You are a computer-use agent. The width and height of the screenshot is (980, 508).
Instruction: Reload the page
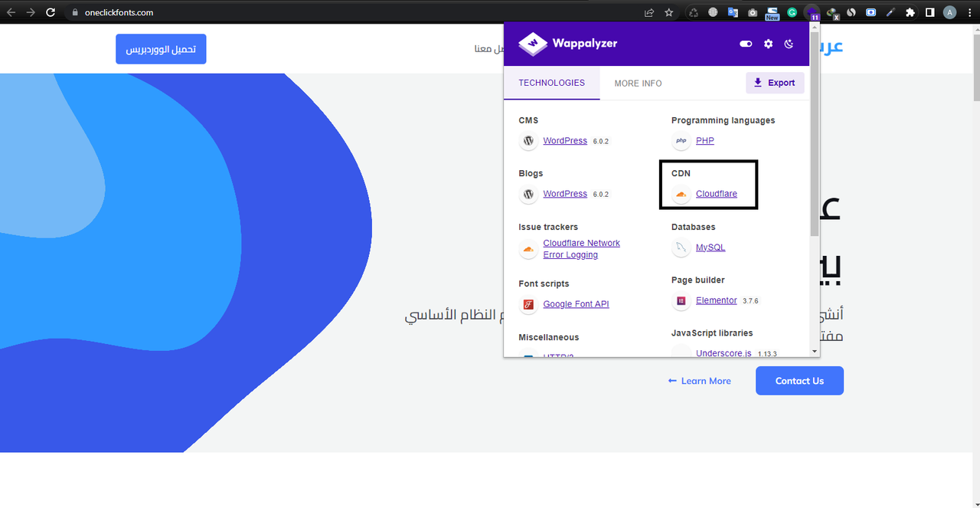click(x=51, y=12)
